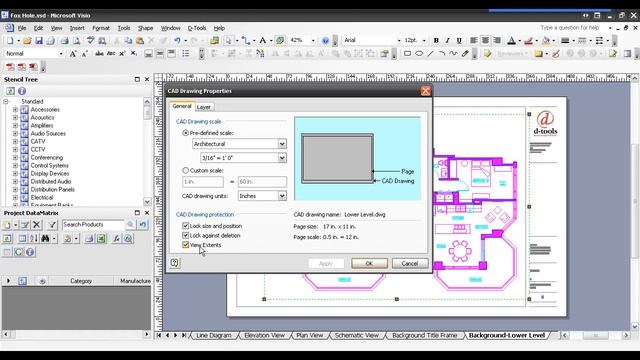
Task: Open the Tools menu
Action: (124, 28)
